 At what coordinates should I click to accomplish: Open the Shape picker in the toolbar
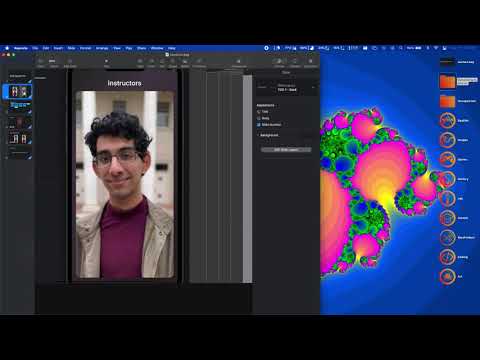tap(173, 63)
